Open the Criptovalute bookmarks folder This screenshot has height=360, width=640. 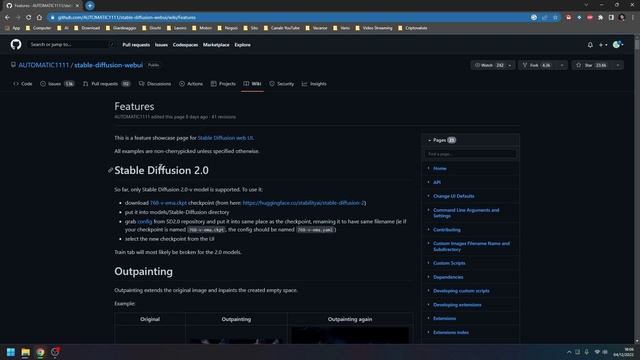pyautogui.click(x=413, y=28)
